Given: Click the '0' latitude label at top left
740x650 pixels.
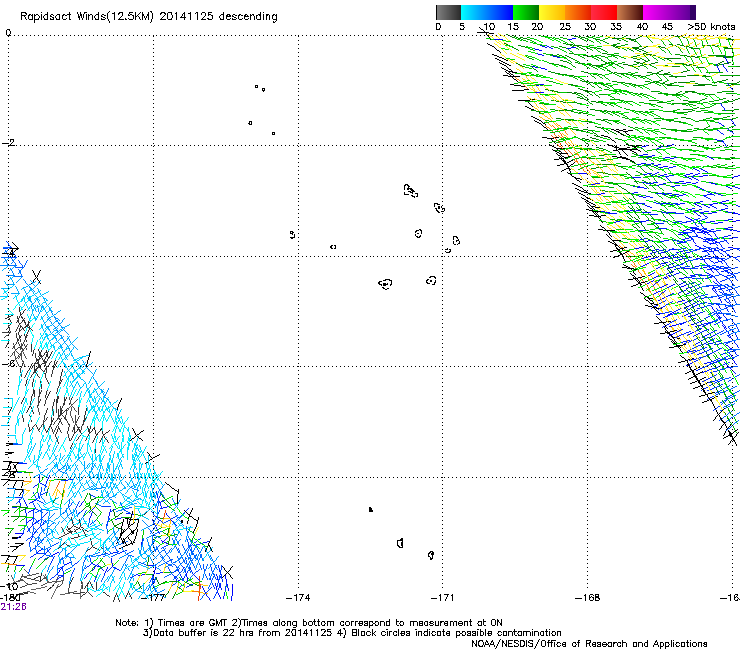Looking at the screenshot, I should 8,33.
